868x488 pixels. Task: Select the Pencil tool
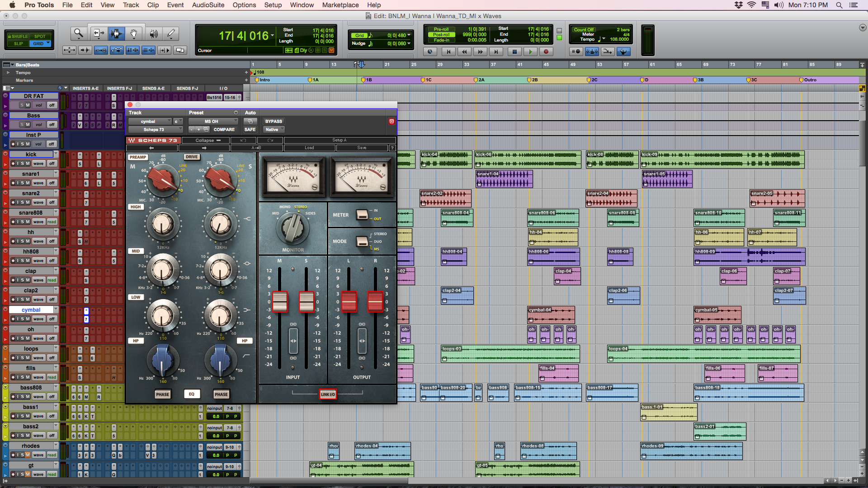coord(171,33)
